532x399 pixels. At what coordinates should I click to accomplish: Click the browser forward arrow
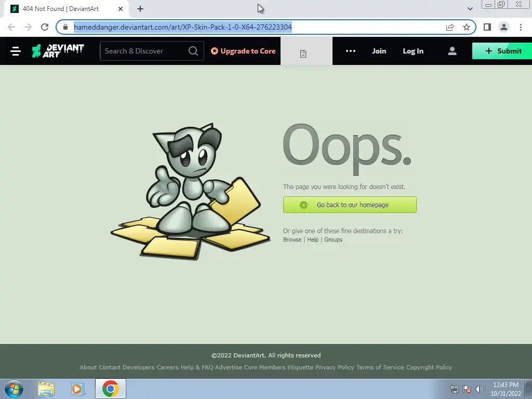point(28,27)
